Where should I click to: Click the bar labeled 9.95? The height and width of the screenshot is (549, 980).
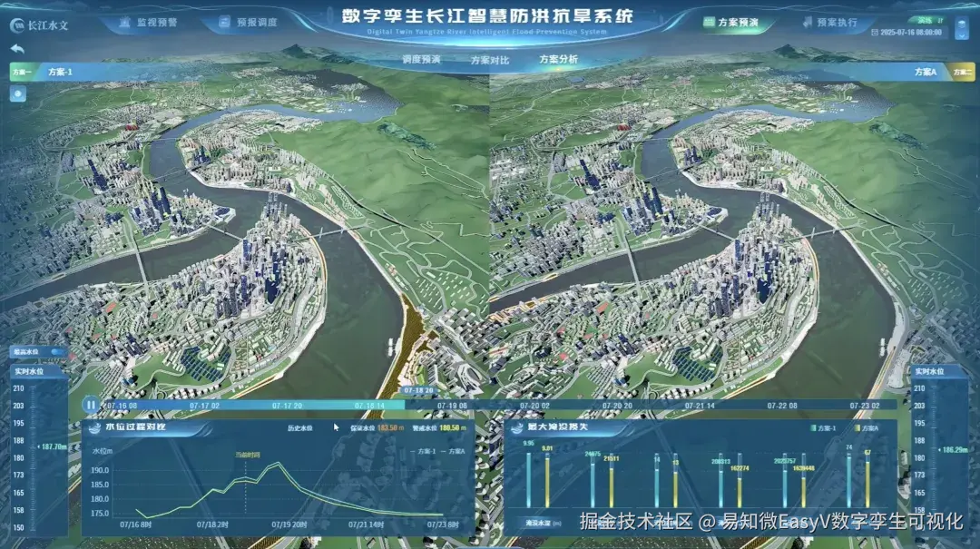click(x=529, y=480)
